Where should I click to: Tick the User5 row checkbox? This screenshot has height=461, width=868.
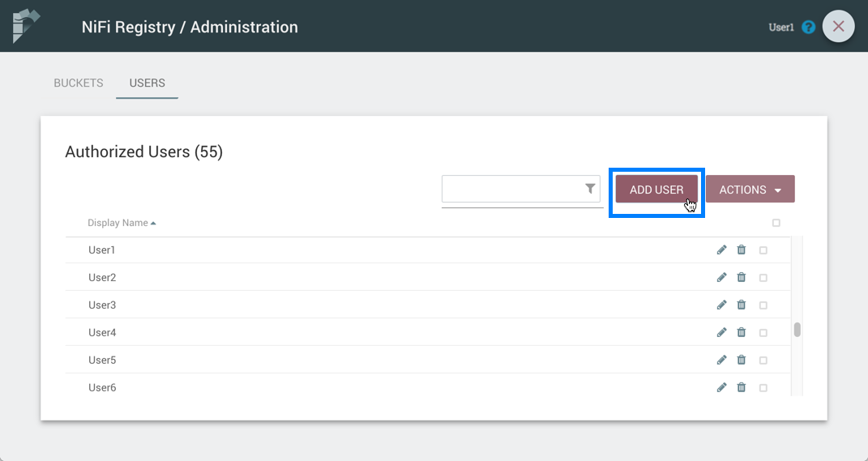[x=763, y=361]
